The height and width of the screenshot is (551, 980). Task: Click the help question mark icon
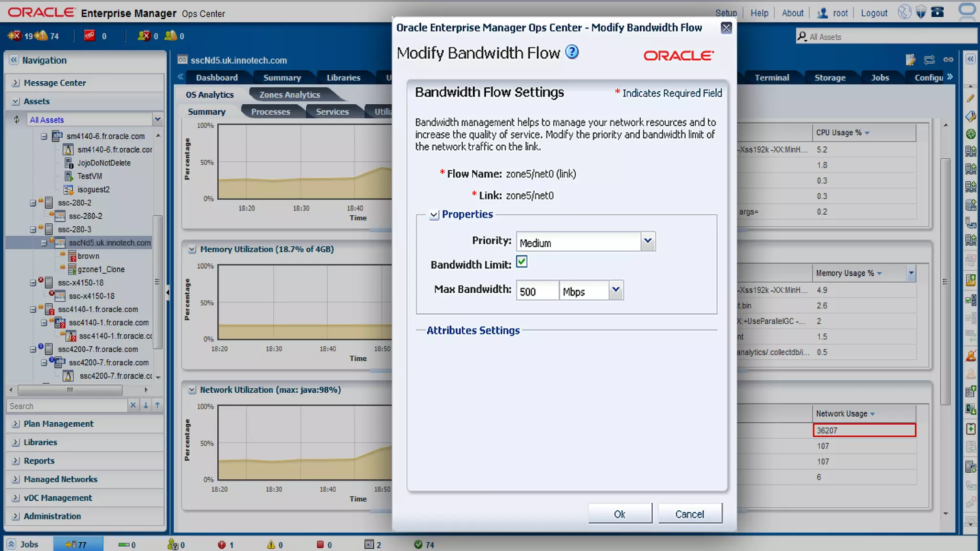572,52
